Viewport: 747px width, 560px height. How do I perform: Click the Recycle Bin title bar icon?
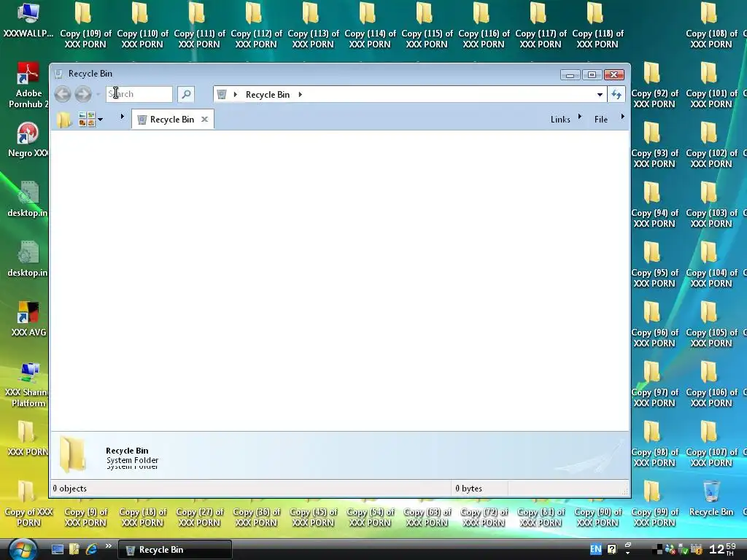[58, 74]
